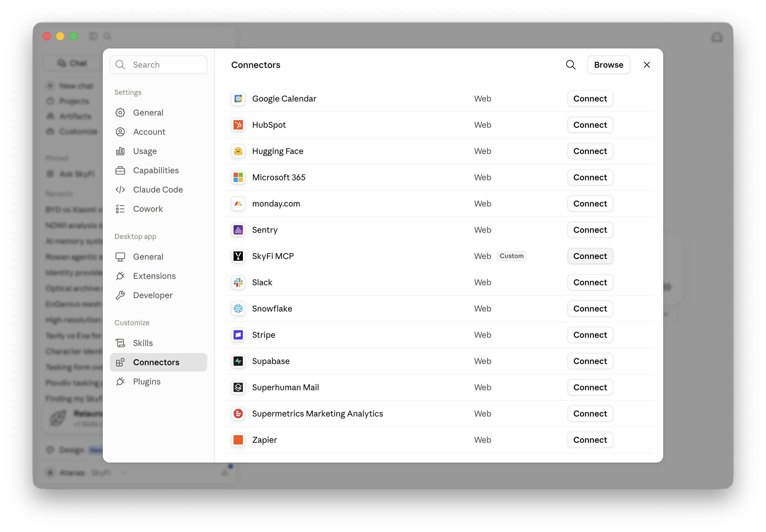Connect Google Calendar
This screenshot has height=532, width=766.
590,99
